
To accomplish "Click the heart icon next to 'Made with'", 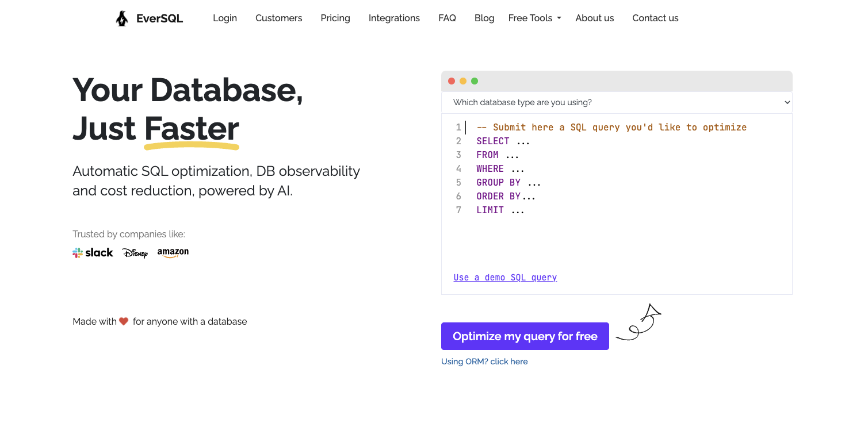I will click(123, 321).
